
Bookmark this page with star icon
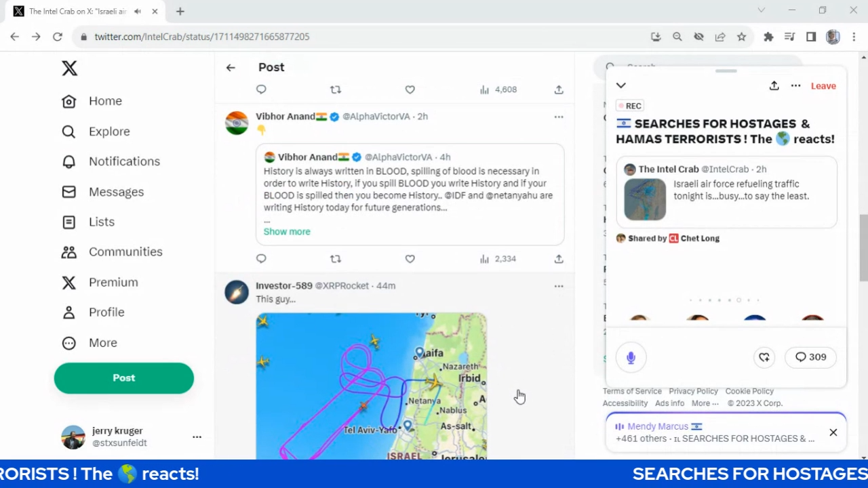(741, 37)
